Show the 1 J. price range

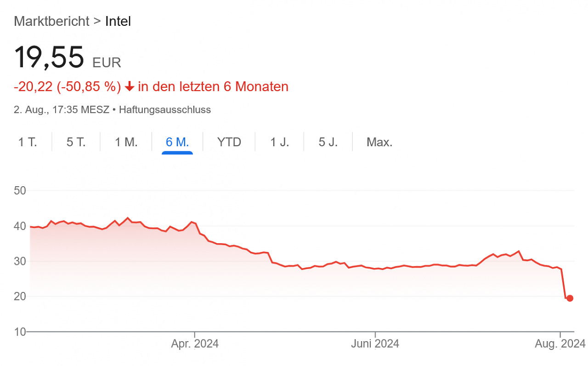coord(279,142)
